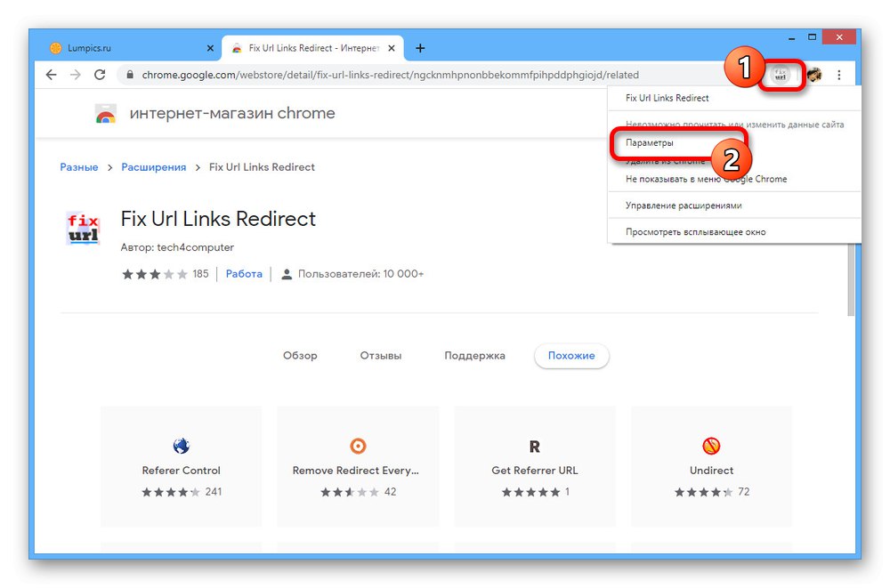Click the Расширения breadcrumb link
The image size is (890, 588).
[x=154, y=167]
